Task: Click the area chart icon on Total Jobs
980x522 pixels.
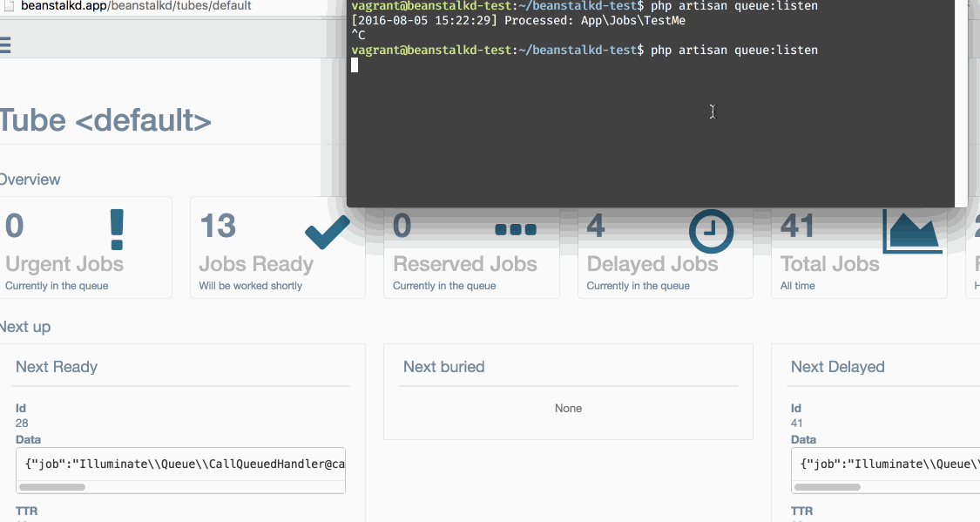Action: coord(912,231)
